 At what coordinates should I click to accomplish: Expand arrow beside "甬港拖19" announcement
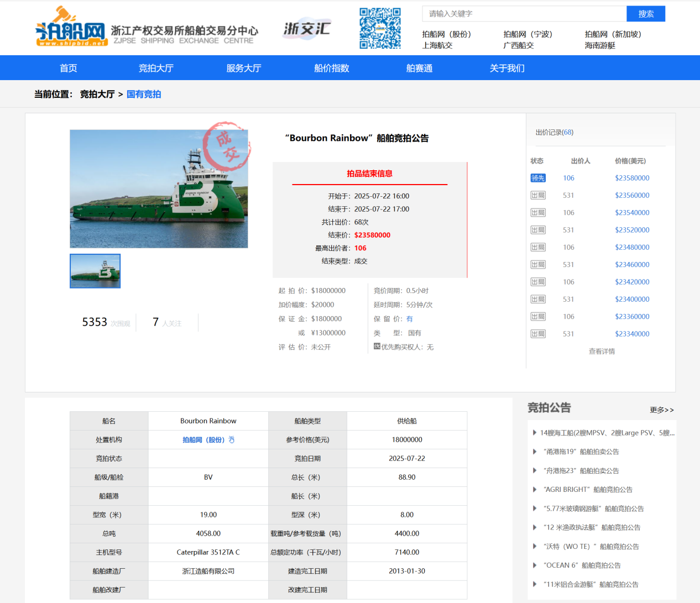(534, 452)
